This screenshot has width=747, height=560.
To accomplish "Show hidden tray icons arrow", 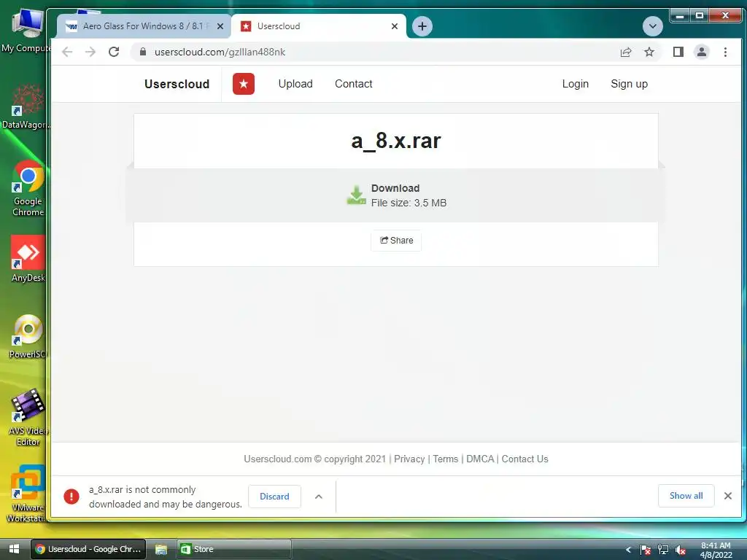I will coord(628,550).
